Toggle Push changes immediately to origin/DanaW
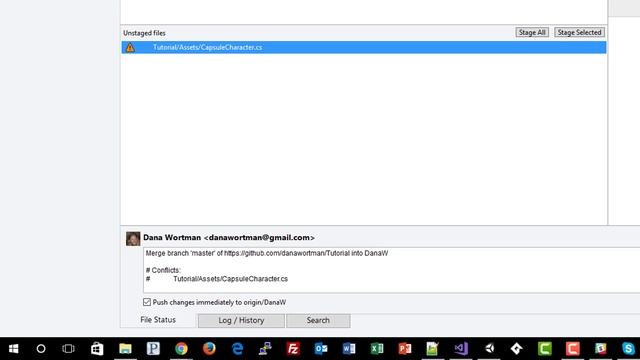640x360 pixels. 147,302
